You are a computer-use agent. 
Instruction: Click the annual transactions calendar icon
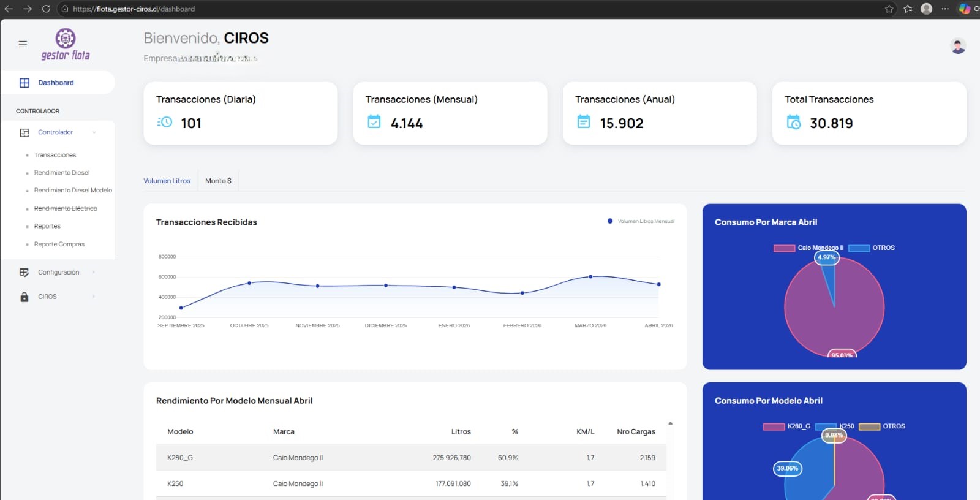pyautogui.click(x=584, y=122)
